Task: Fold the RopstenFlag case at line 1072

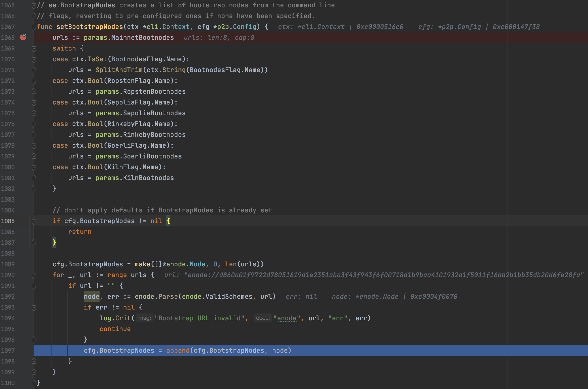Action: pos(34,81)
